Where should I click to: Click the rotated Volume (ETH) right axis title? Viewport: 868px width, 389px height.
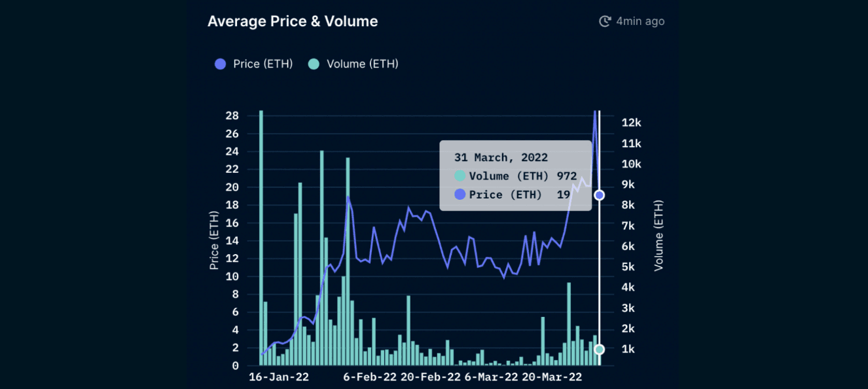pos(659,236)
